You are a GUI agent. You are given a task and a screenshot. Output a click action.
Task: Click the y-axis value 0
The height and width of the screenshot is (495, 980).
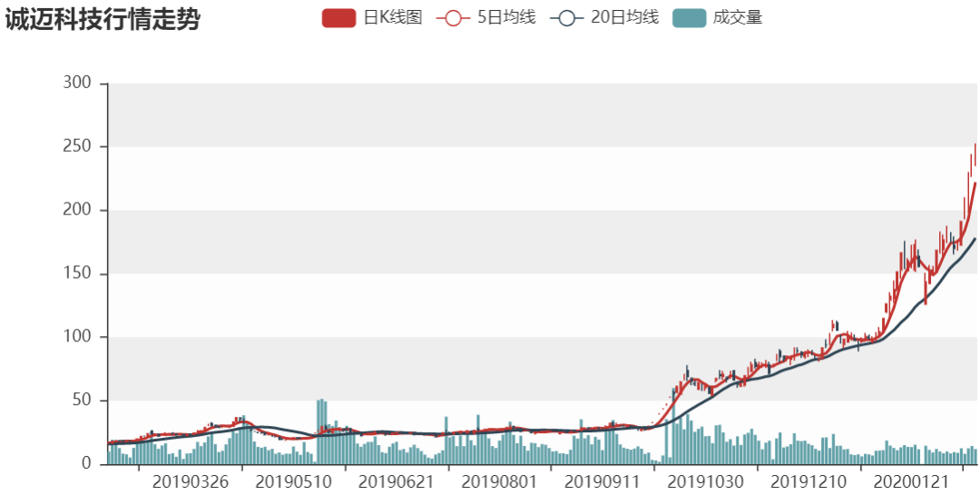(x=86, y=464)
